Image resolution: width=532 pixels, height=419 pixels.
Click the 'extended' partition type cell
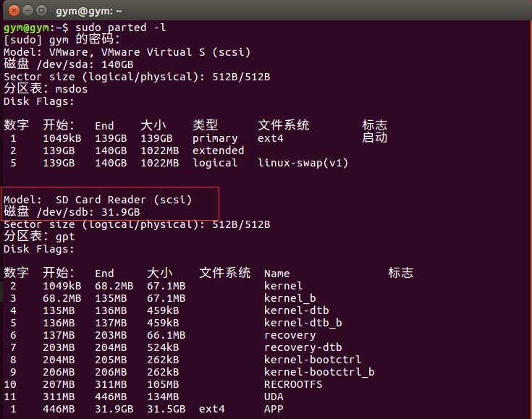click(218, 151)
